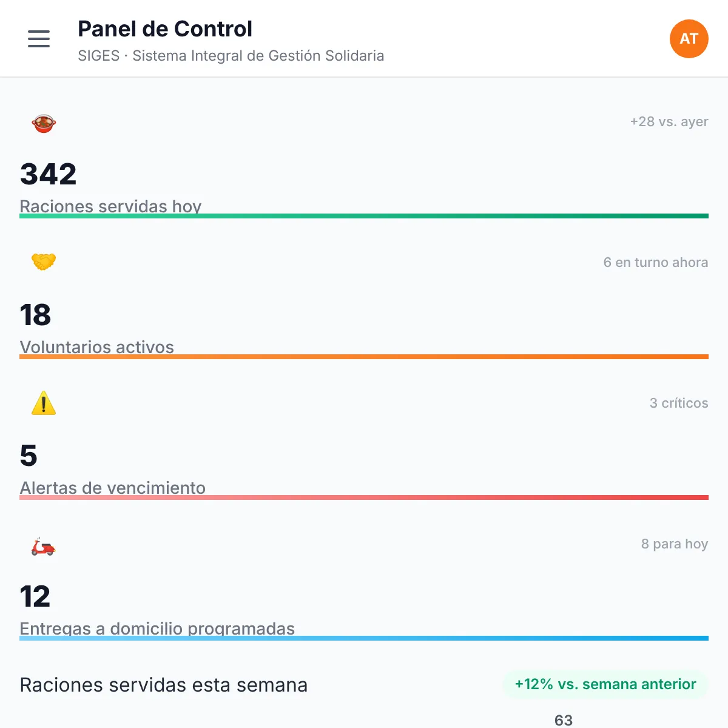Image resolution: width=728 pixels, height=728 pixels.
Task: Click the yellow warning alerts icon
Action: point(44,403)
